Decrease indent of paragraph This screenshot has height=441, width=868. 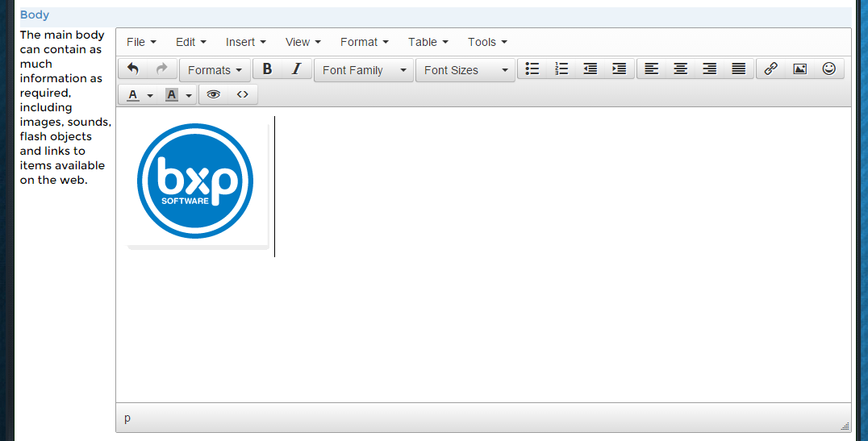pyautogui.click(x=590, y=69)
